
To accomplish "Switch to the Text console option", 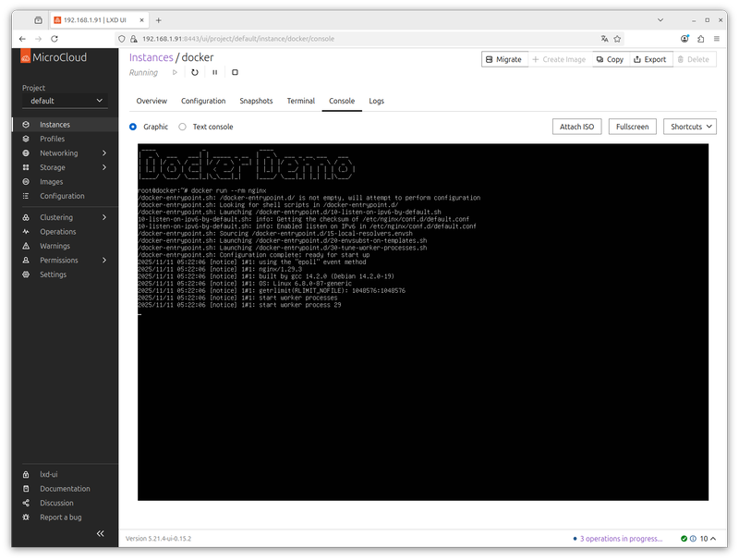I will [x=180, y=127].
